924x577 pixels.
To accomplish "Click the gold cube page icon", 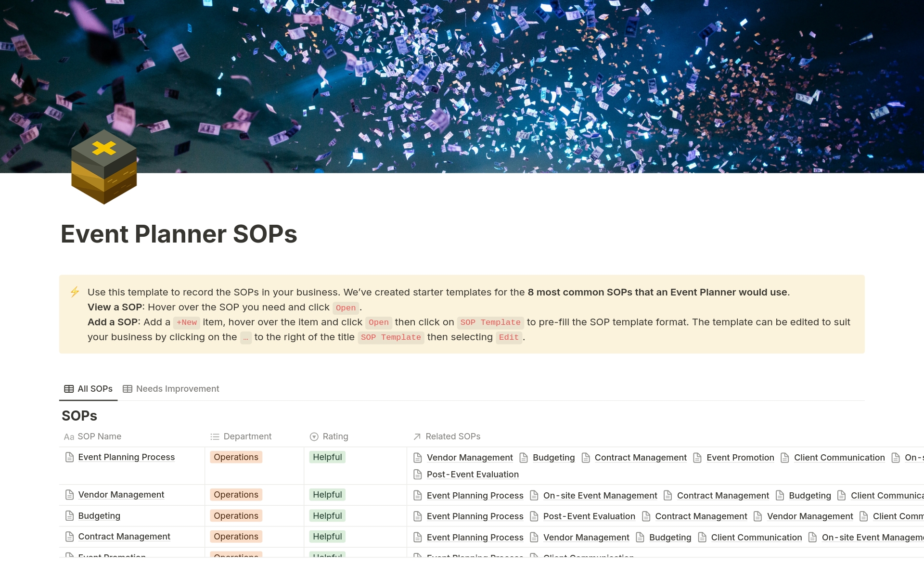I will pos(104,167).
